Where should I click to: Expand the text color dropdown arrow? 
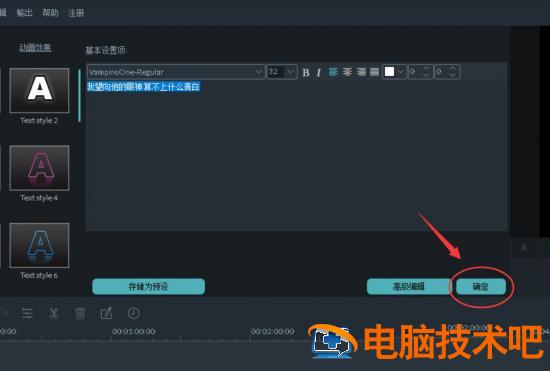401,72
